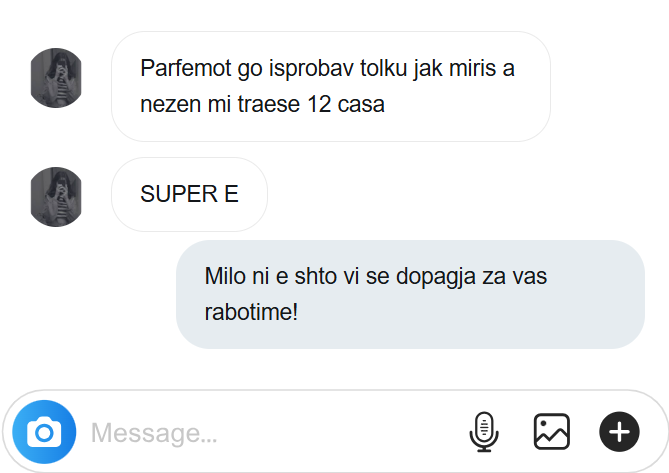Focus the Message... text field
This screenshot has height=473, width=669.
[270, 433]
